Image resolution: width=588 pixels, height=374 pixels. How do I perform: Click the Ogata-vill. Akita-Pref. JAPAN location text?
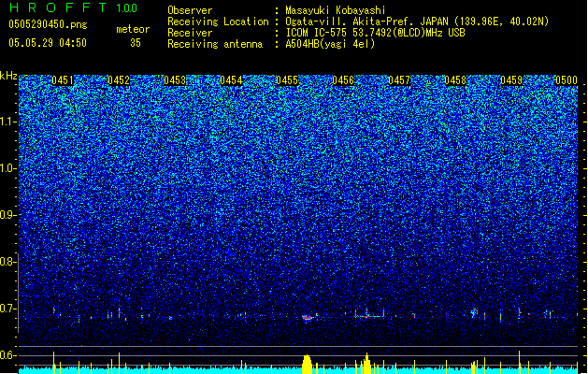click(417, 22)
